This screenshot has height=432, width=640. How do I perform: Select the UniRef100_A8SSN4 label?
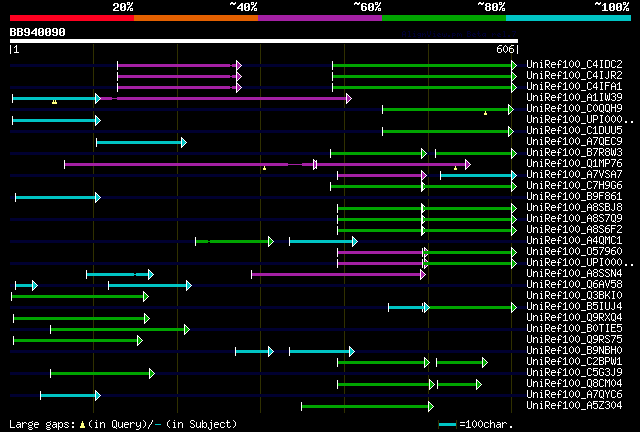click(x=574, y=274)
